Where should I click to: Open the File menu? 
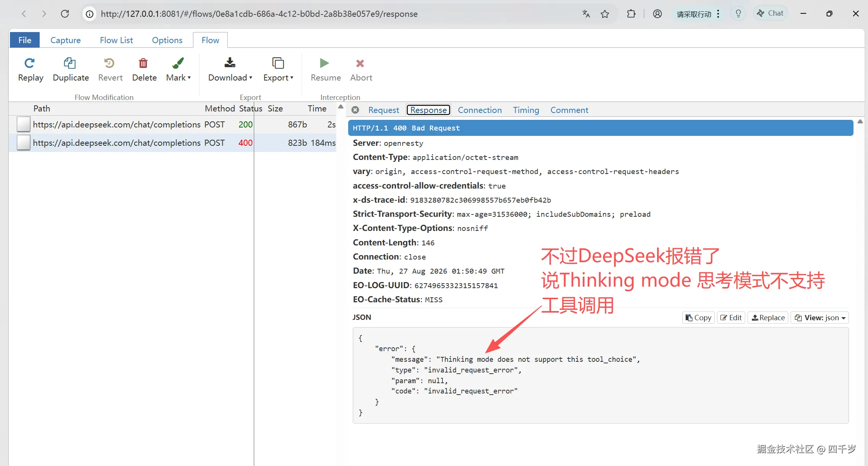tap(25, 40)
